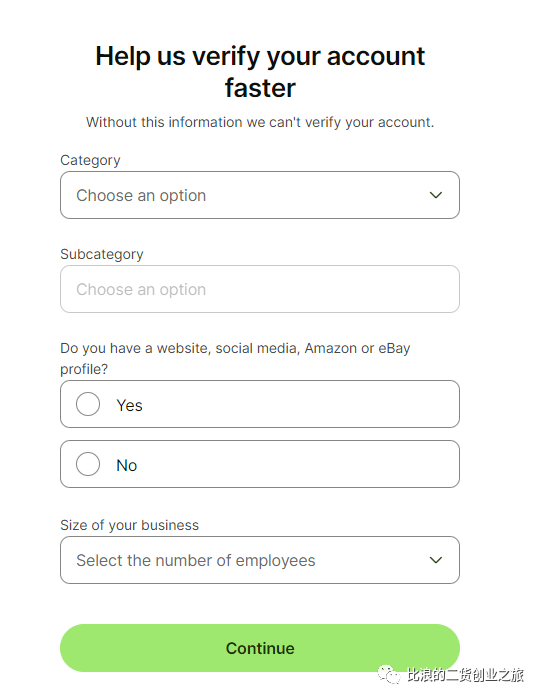Click the WeChat logo watermark icon
Screen dimensions: 541x700
389,674
